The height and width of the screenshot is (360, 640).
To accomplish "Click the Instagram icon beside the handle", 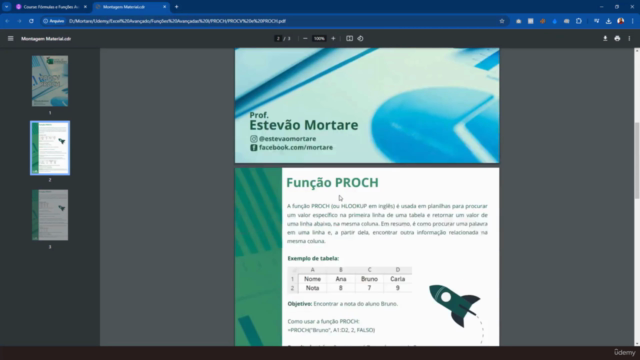I will point(253,139).
